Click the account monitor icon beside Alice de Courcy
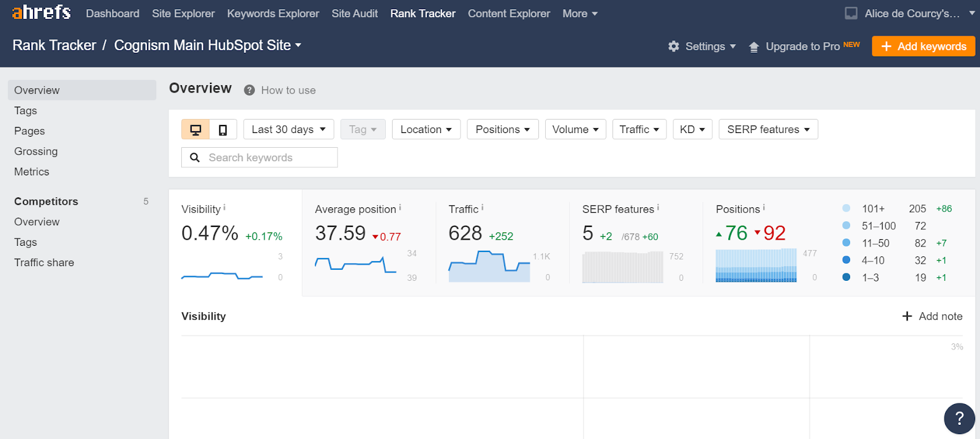 [x=851, y=13]
